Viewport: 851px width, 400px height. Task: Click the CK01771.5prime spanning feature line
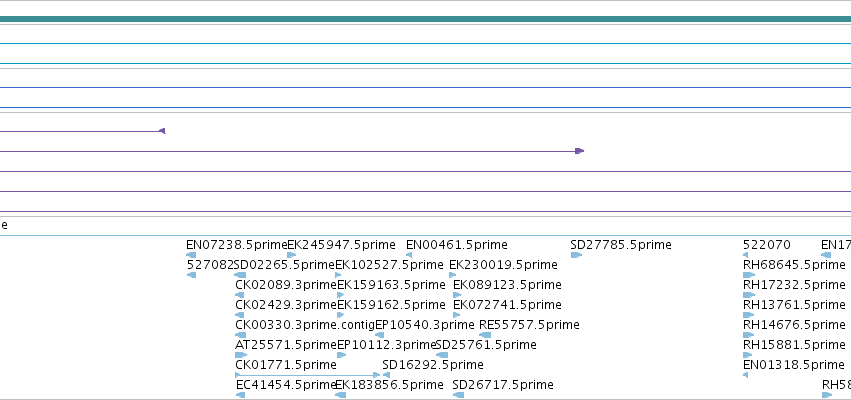308,375
